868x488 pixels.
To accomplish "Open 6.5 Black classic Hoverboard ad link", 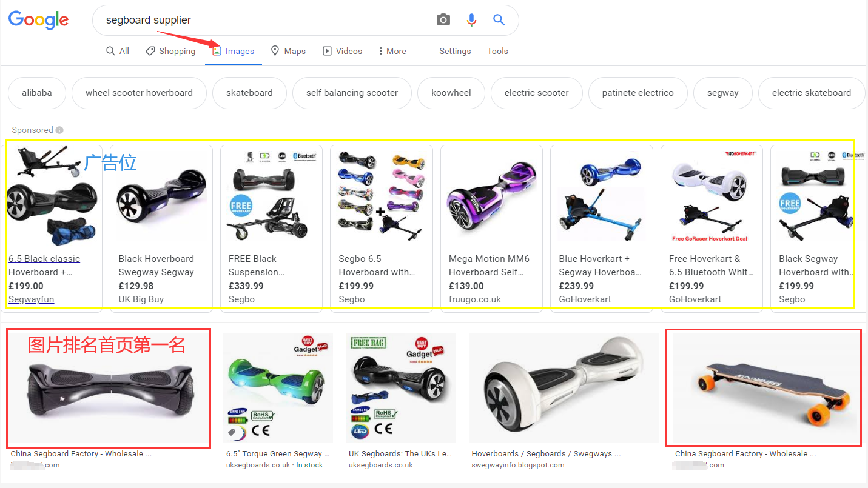I will pyautogui.click(x=44, y=266).
